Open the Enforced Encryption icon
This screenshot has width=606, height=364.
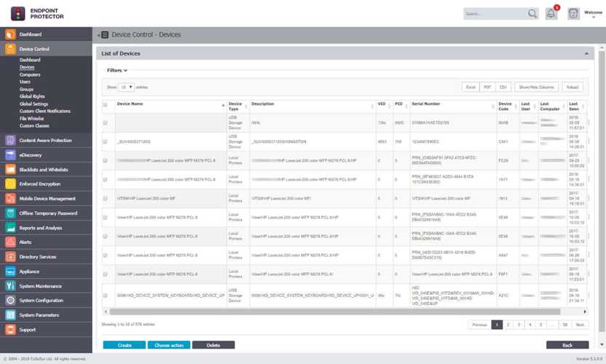[10, 184]
